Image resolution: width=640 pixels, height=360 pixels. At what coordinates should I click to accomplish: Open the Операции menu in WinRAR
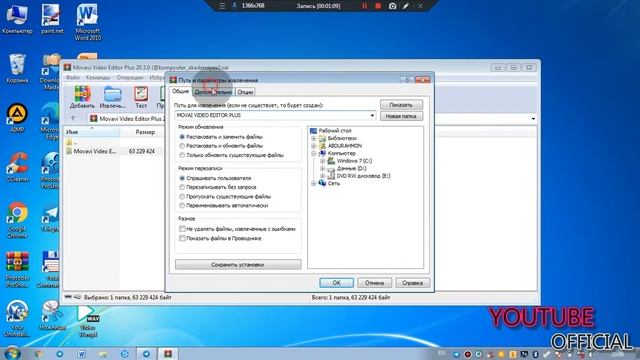[x=129, y=78]
